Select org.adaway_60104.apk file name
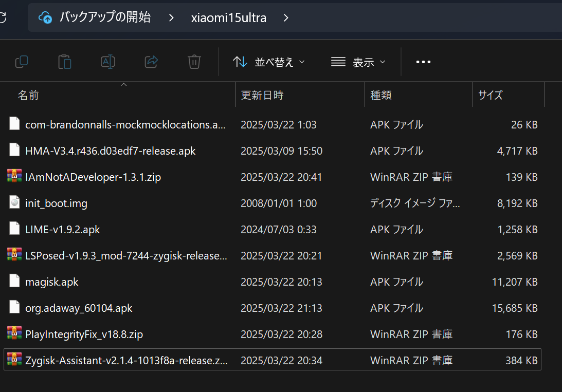Viewport: 562px width, 392px height. pyautogui.click(x=79, y=308)
